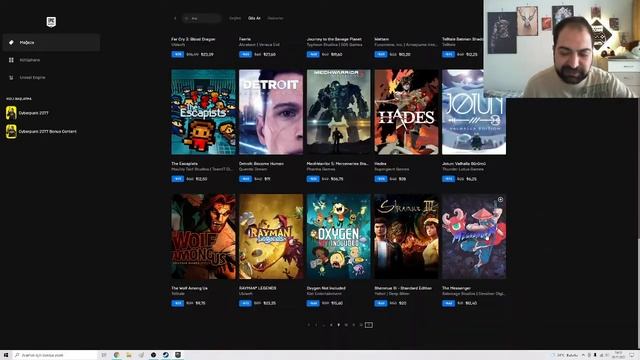The height and width of the screenshot is (360, 640).
Task: Open The Wolf Among Us cover
Action: pyautogui.click(x=203, y=236)
